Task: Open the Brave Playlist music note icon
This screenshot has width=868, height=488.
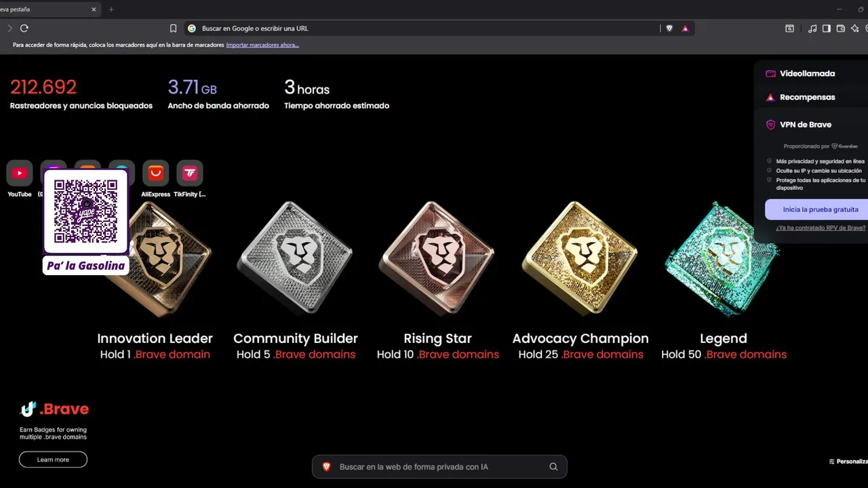Action: coord(812,28)
